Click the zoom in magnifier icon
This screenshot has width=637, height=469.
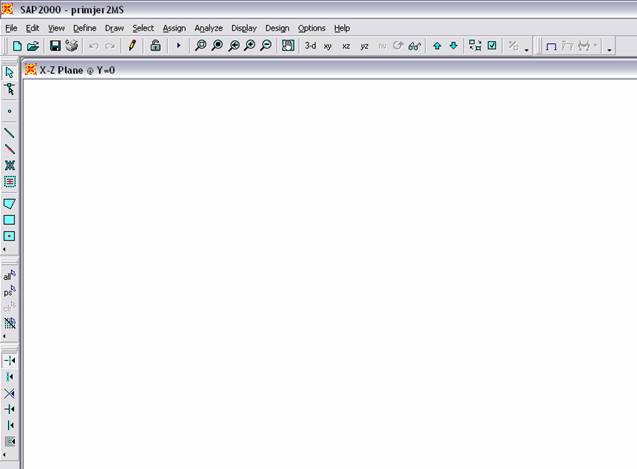[250, 46]
